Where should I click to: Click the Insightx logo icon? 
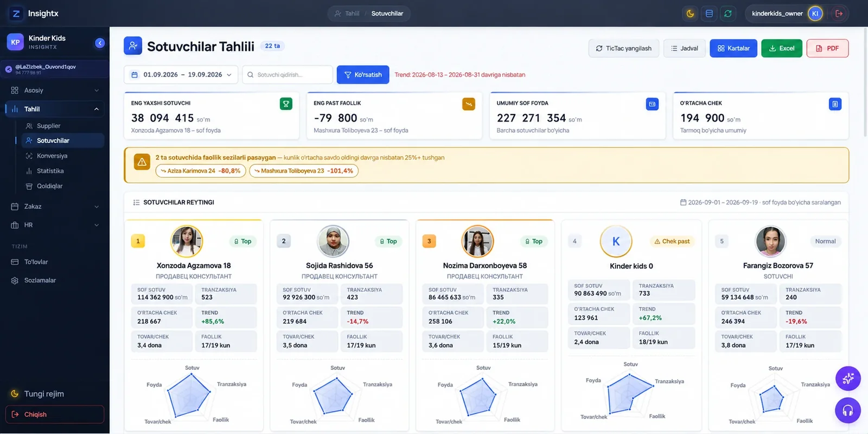click(x=16, y=14)
